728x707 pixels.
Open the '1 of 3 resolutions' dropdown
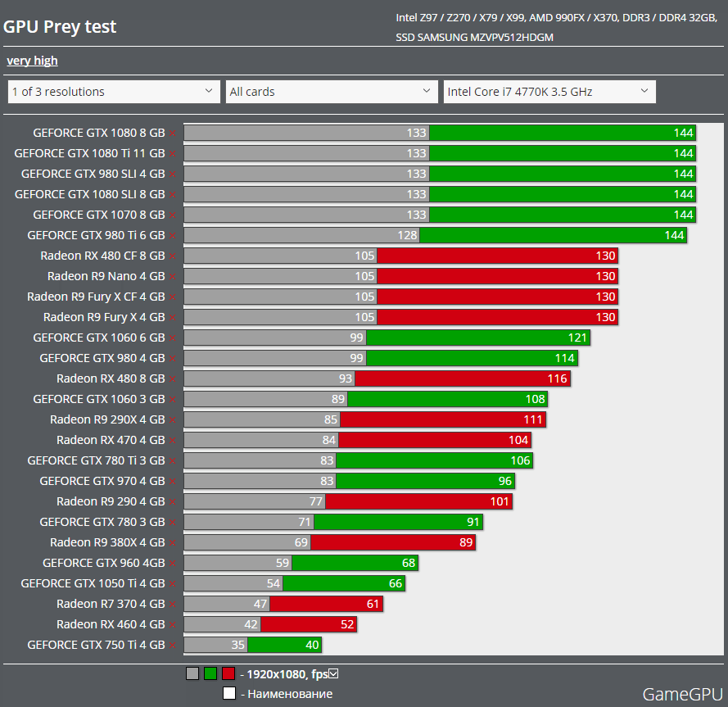coord(114,92)
